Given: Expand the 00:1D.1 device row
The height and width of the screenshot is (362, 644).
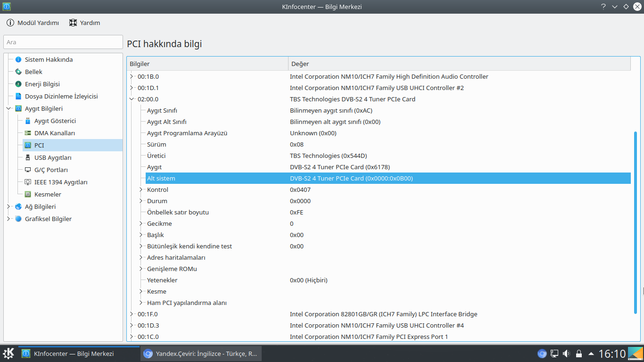Looking at the screenshot, I should (x=132, y=88).
